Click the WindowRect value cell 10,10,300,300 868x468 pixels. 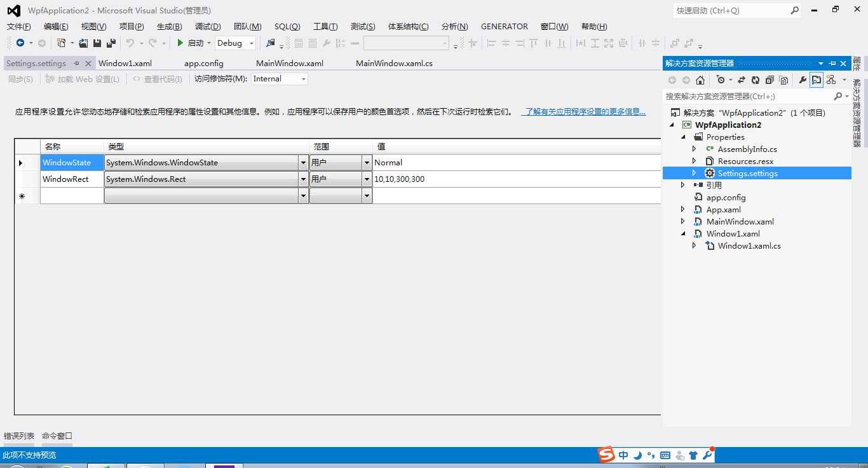516,179
